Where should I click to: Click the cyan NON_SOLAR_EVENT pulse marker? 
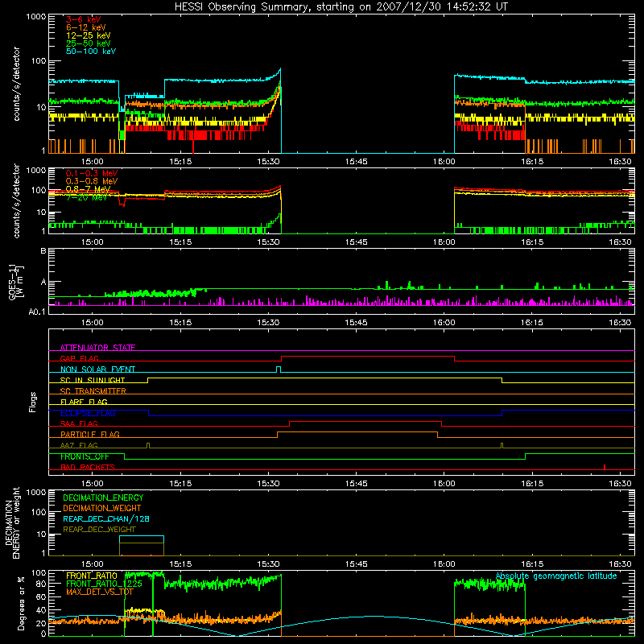point(279,369)
